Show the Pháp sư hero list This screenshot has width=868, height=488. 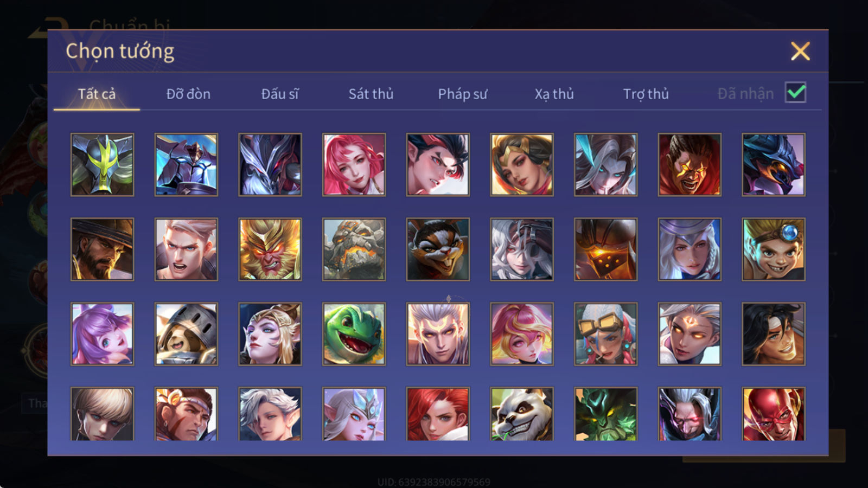click(x=463, y=94)
